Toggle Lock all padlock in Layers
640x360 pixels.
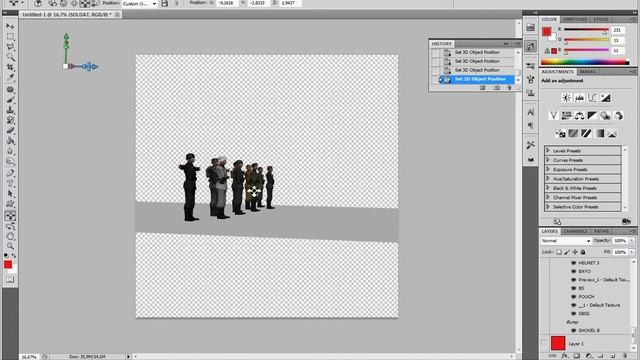click(x=583, y=252)
